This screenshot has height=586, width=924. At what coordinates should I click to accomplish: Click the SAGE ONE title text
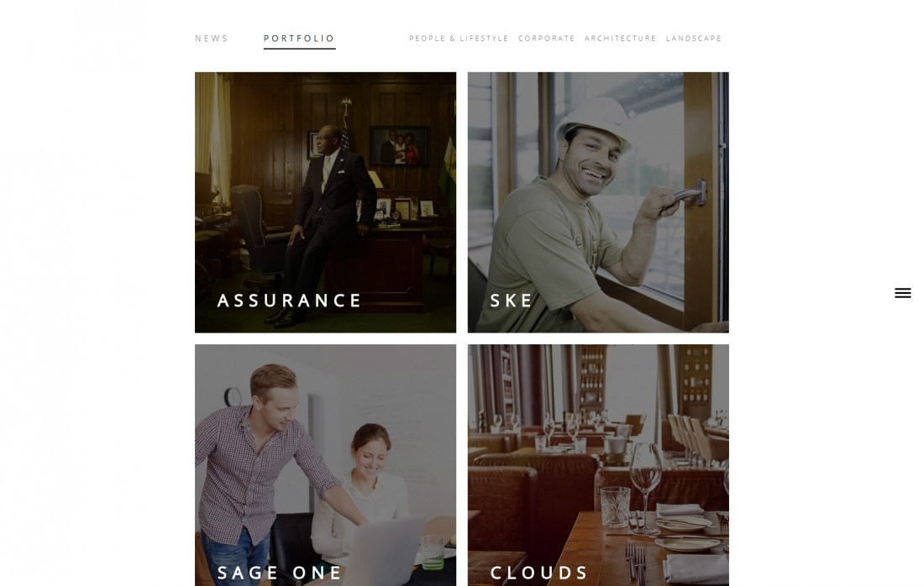click(280, 573)
